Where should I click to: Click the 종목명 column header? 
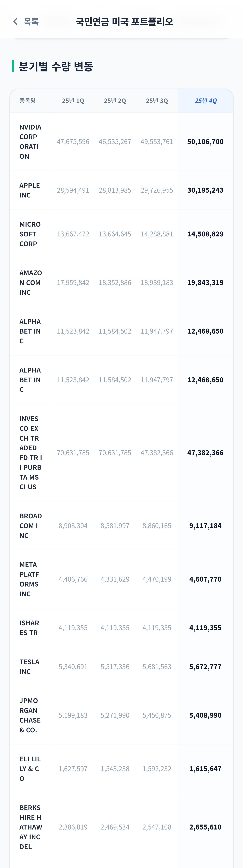tap(28, 101)
